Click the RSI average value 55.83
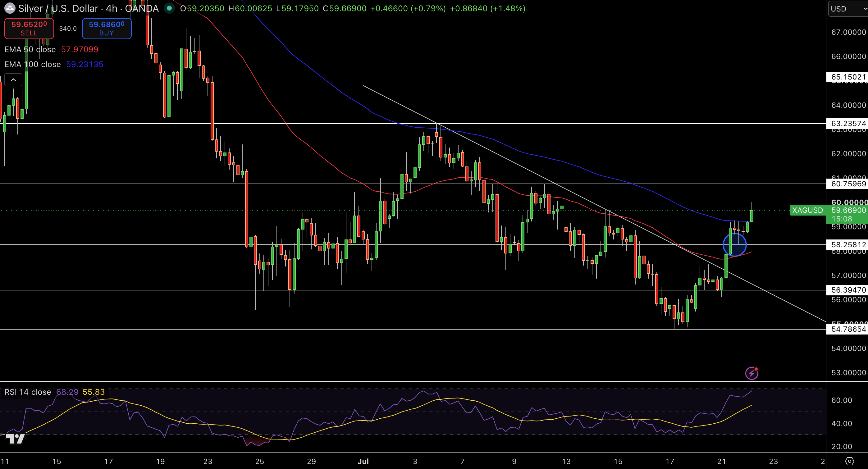 coord(94,392)
